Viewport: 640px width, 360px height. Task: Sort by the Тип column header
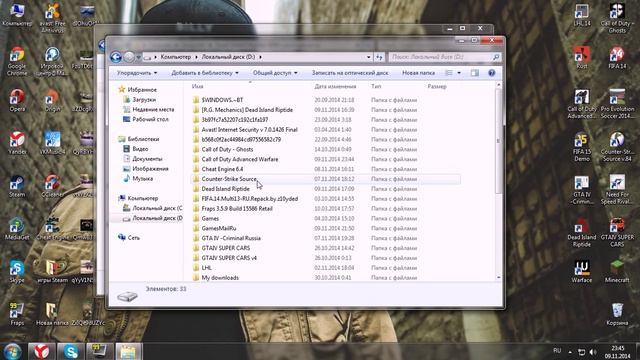[376, 87]
